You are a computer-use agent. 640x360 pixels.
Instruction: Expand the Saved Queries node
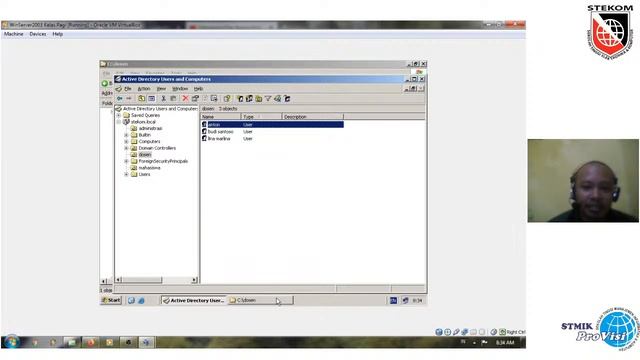click(x=119, y=116)
